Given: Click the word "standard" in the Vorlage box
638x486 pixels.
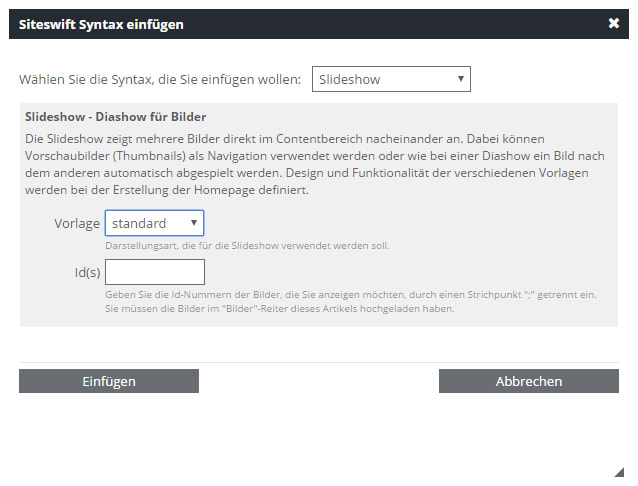Looking at the screenshot, I should tap(139, 223).
